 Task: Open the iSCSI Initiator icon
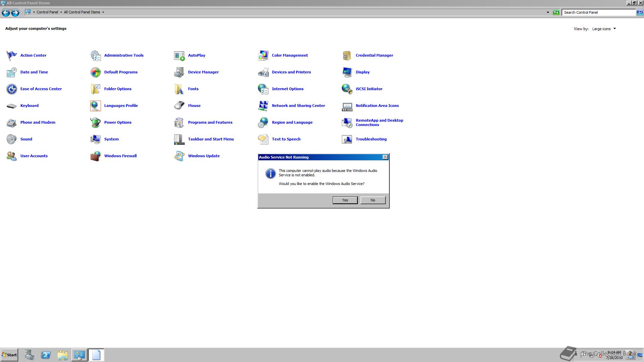[347, 89]
